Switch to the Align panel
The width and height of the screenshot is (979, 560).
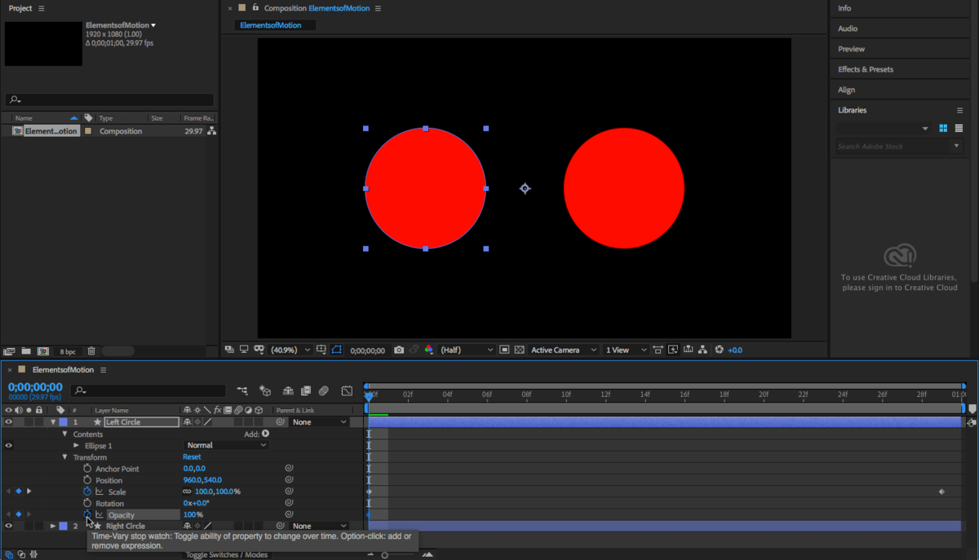tap(847, 90)
